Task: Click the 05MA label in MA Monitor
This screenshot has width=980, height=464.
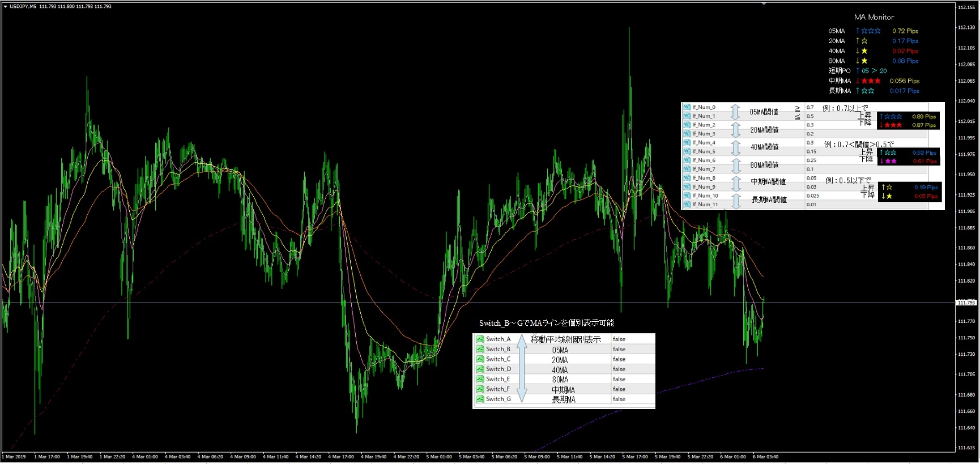Action: tap(837, 31)
